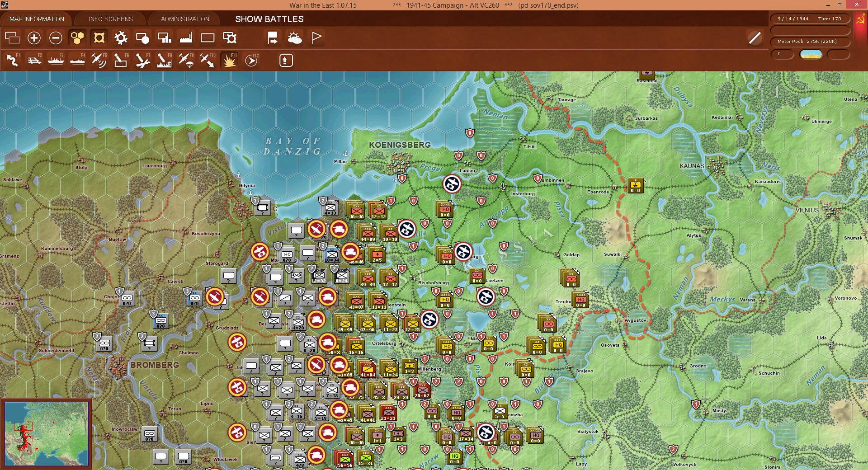
Task: Click the Tilsit town label
Action: coord(529,146)
